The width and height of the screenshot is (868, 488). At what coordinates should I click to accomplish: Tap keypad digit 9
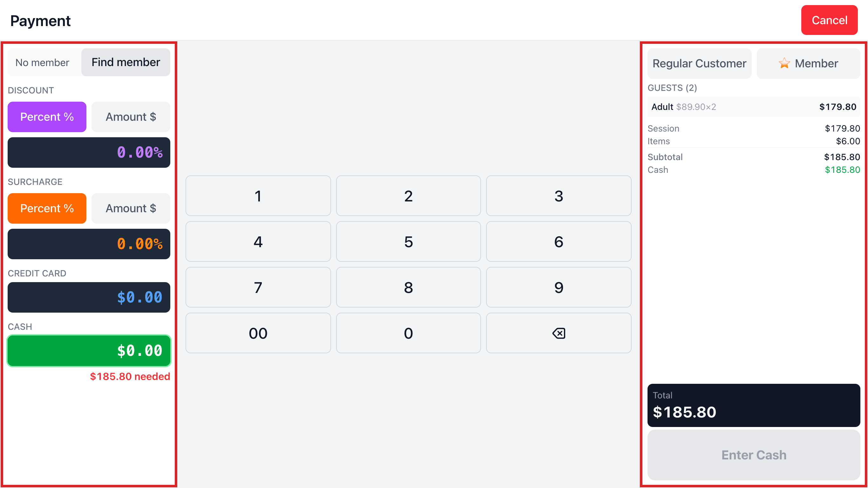[x=558, y=287]
